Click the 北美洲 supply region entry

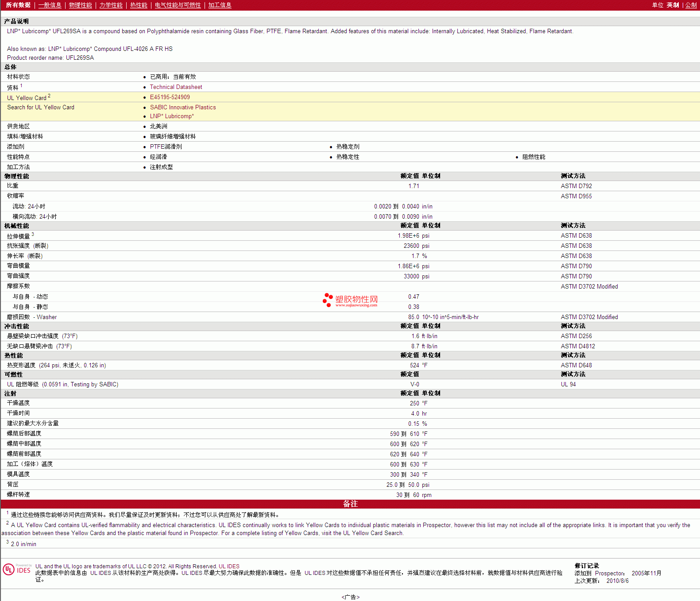point(159,127)
